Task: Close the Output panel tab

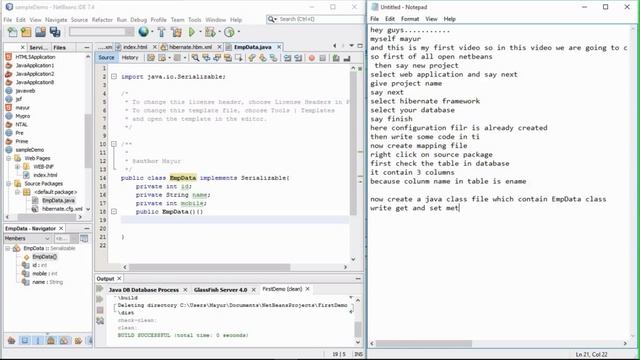Action: (119, 278)
